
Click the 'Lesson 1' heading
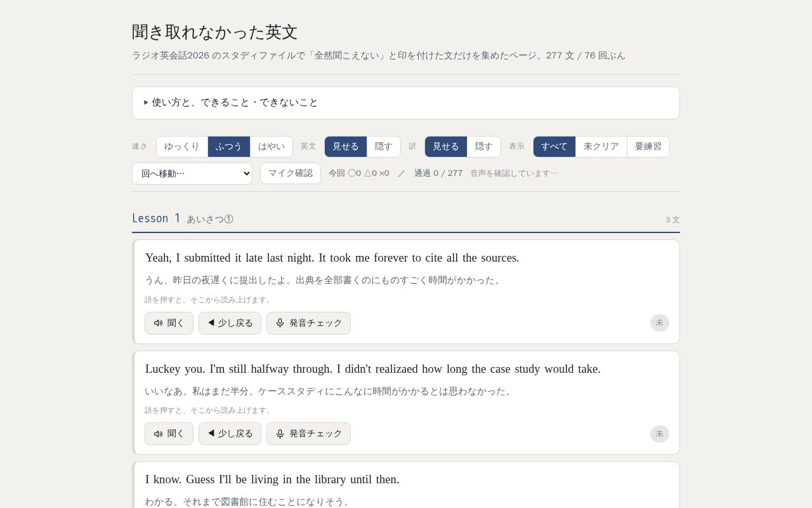[156, 218]
